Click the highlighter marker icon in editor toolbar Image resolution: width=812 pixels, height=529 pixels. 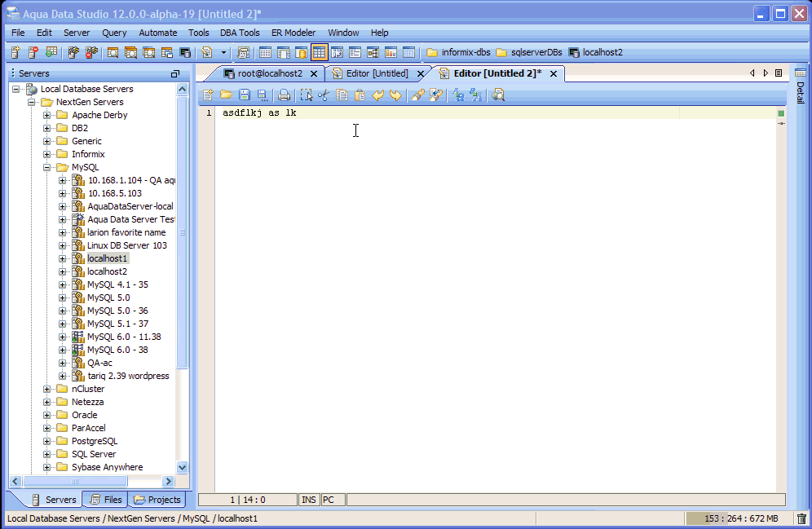[x=417, y=95]
